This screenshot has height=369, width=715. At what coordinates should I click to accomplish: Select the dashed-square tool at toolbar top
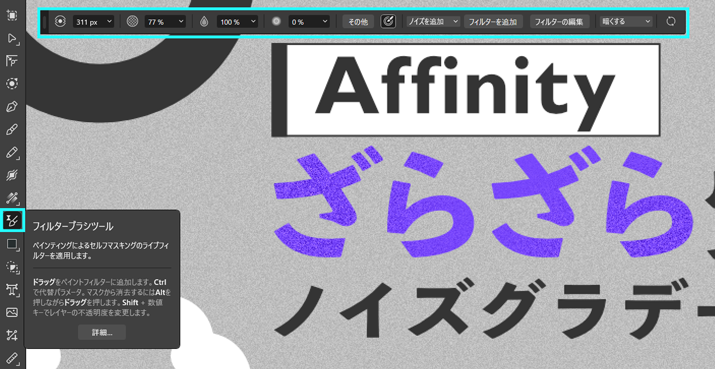tap(12, 15)
